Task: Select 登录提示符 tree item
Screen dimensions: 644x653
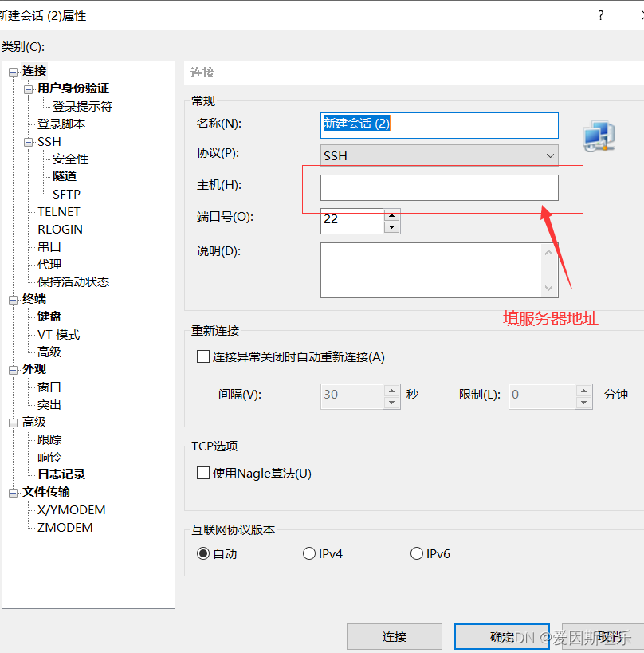Action: point(82,106)
